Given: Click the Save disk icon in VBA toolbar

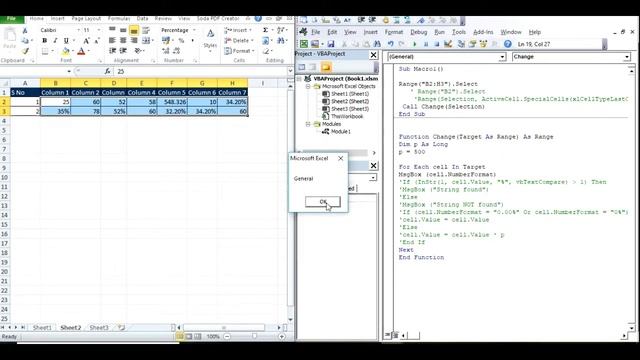Looking at the screenshot, I should pos(331,44).
